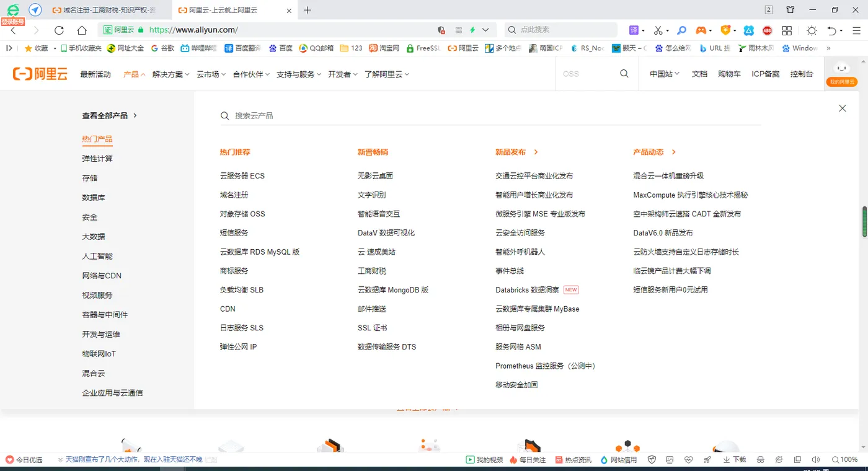Click the QR code icon in address bar

pyautogui.click(x=459, y=30)
